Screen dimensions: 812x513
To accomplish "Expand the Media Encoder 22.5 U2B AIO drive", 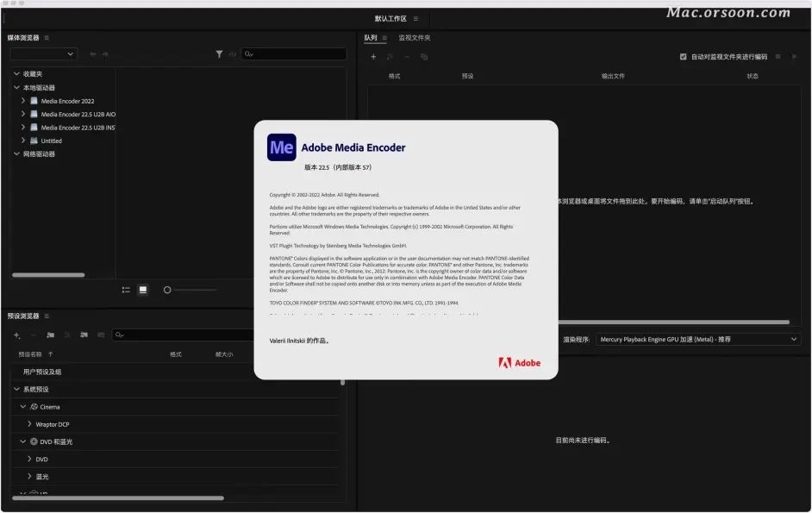I will point(22,114).
